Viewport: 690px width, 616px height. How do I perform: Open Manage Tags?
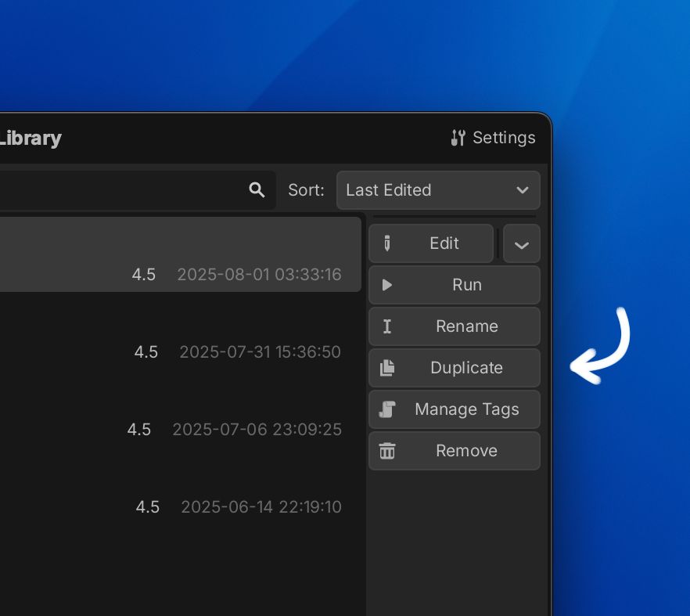tap(455, 409)
